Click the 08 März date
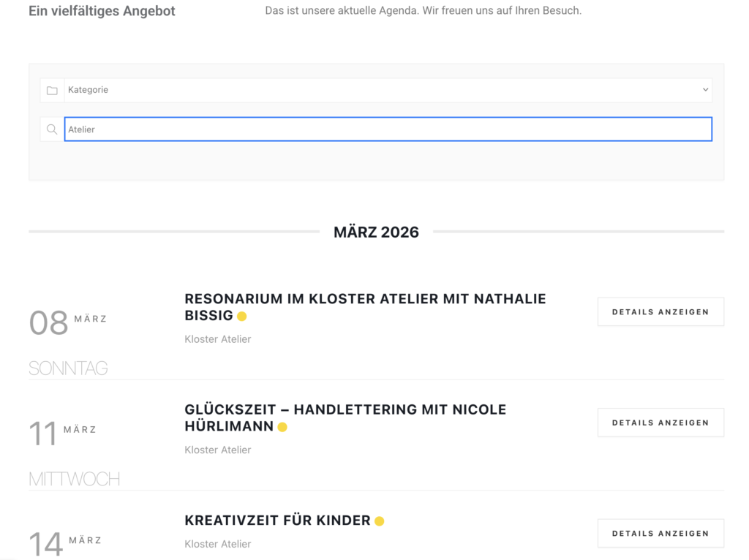This screenshot has height=560, width=749. [x=49, y=323]
